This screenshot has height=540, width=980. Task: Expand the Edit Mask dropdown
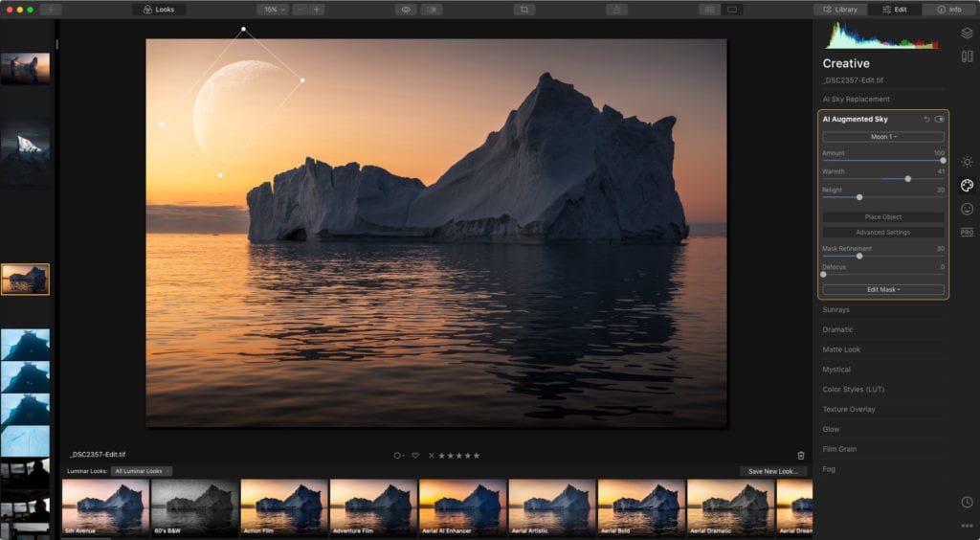tap(883, 289)
